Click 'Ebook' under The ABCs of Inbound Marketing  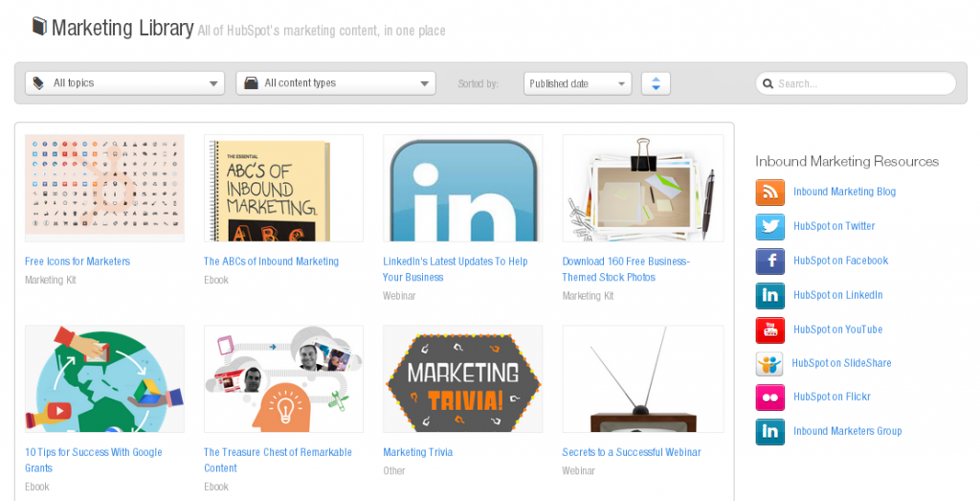[x=216, y=281]
